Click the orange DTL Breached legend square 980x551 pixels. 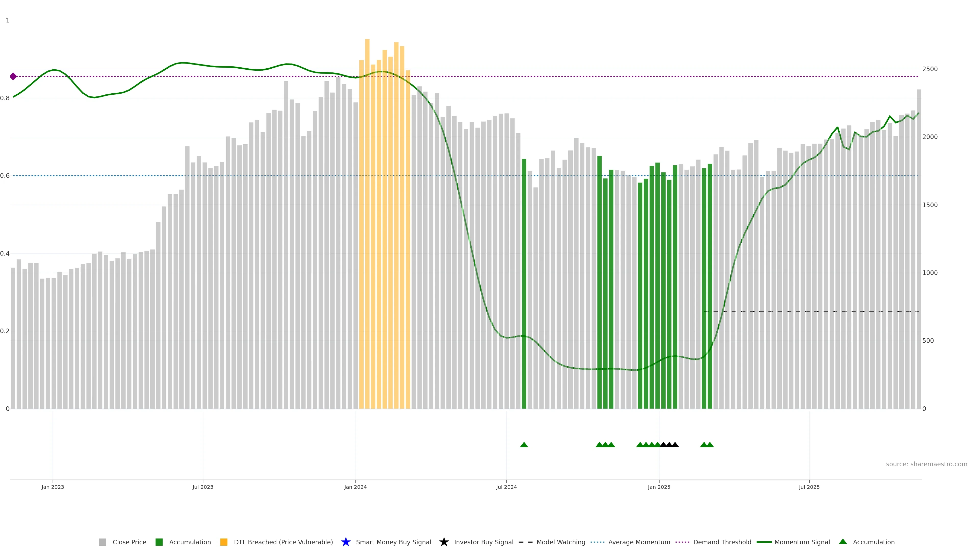224,542
